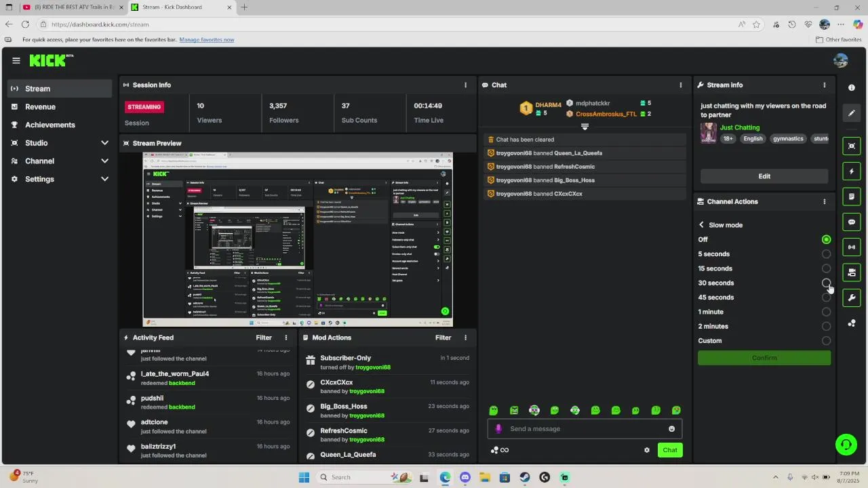Open Chat panel three-dot options
Image resolution: width=868 pixels, height=488 pixels.
click(681, 85)
